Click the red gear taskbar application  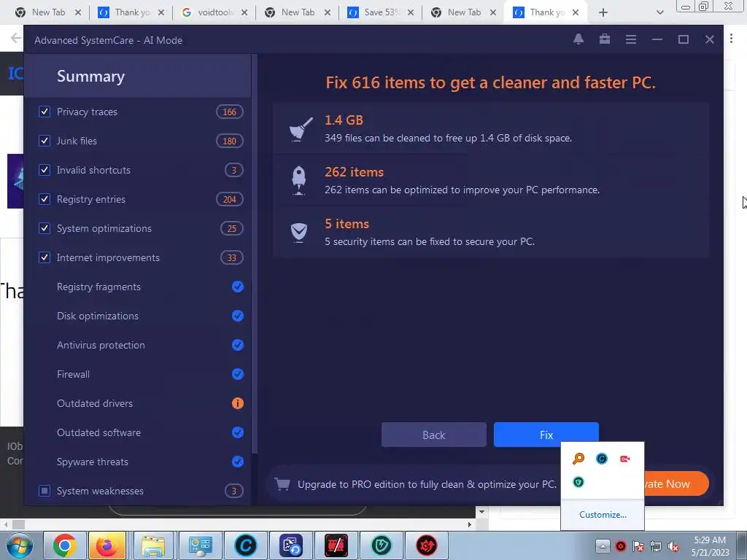coord(426,545)
